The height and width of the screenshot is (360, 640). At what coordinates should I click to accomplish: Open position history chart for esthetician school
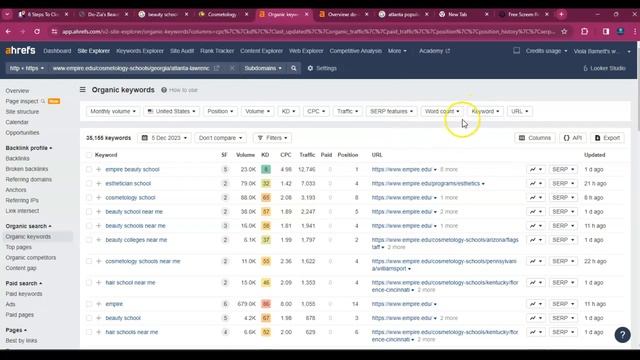536,184
